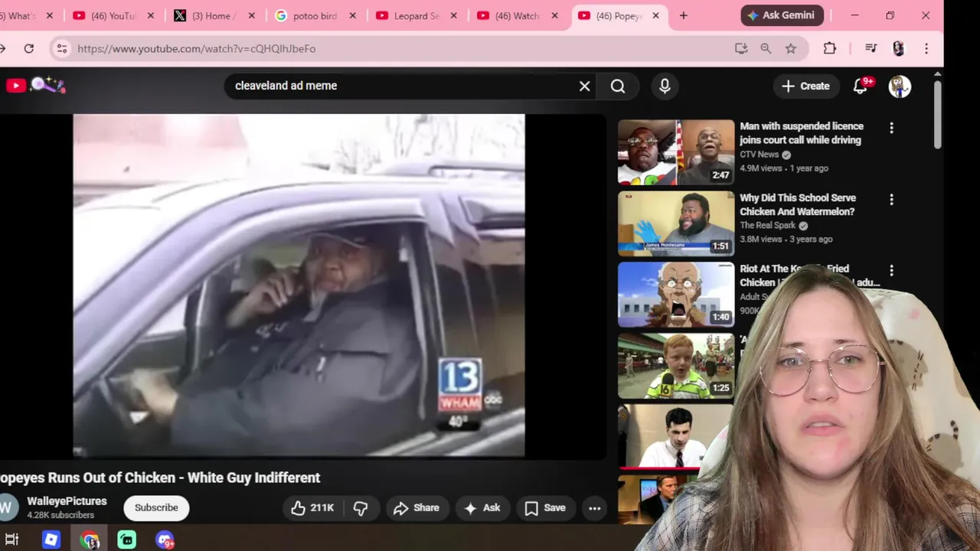This screenshot has width=980, height=551.
Task: Open the Extensions puzzle icon
Action: (830, 48)
